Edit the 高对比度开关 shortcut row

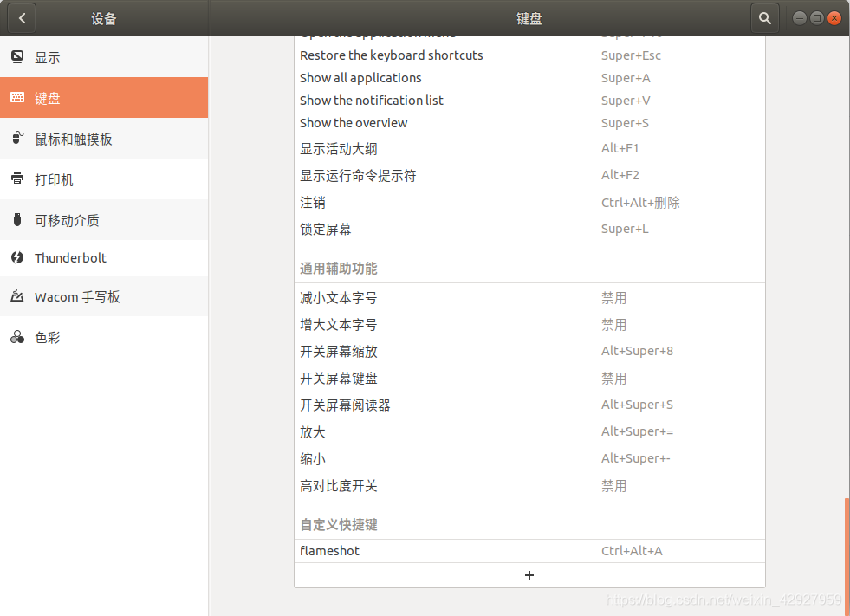click(529, 485)
